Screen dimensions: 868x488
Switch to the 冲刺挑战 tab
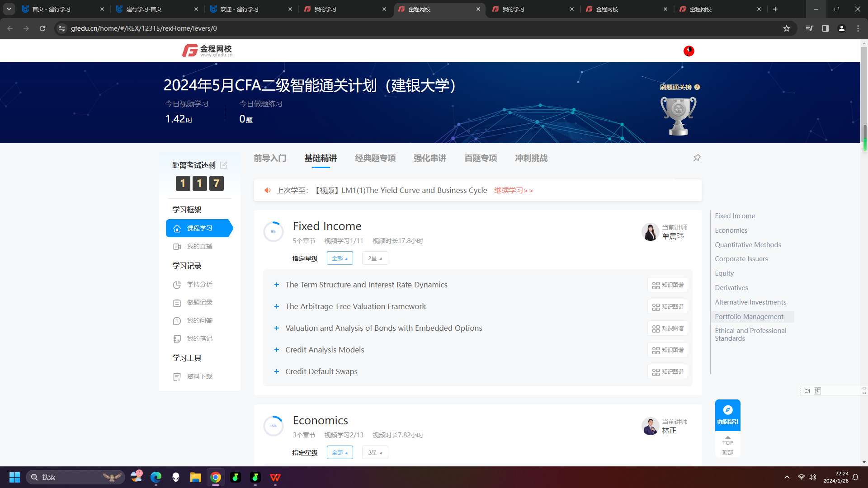pyautogui.click(x=531, y=158)
